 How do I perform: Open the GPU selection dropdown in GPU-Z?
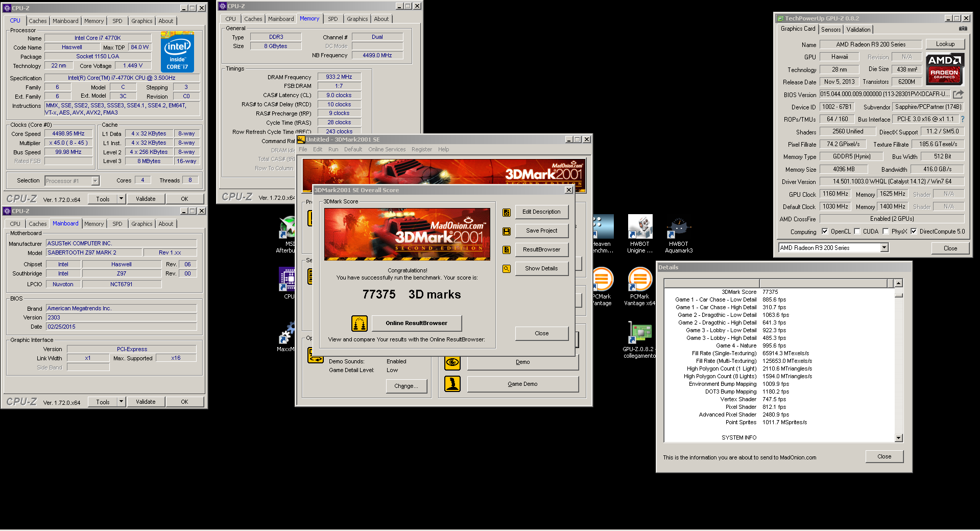[885, 248]
